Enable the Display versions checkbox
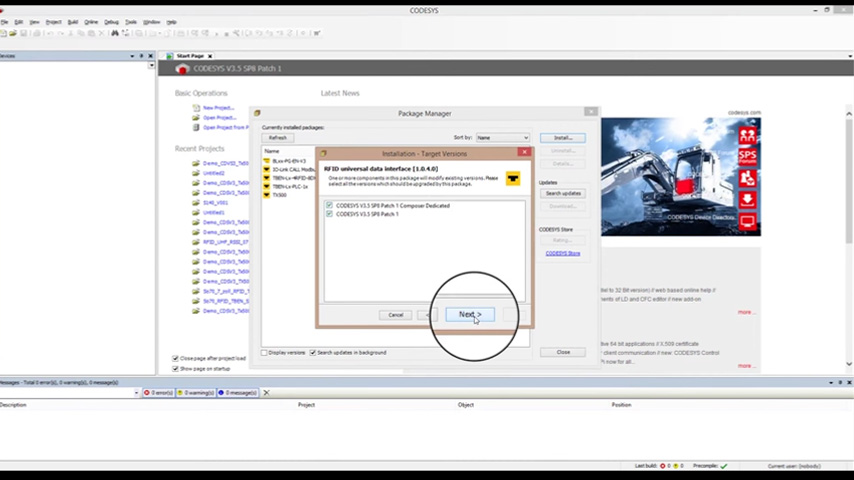The height and width of the screenshot is (480, 854). [x=265, y=353]
